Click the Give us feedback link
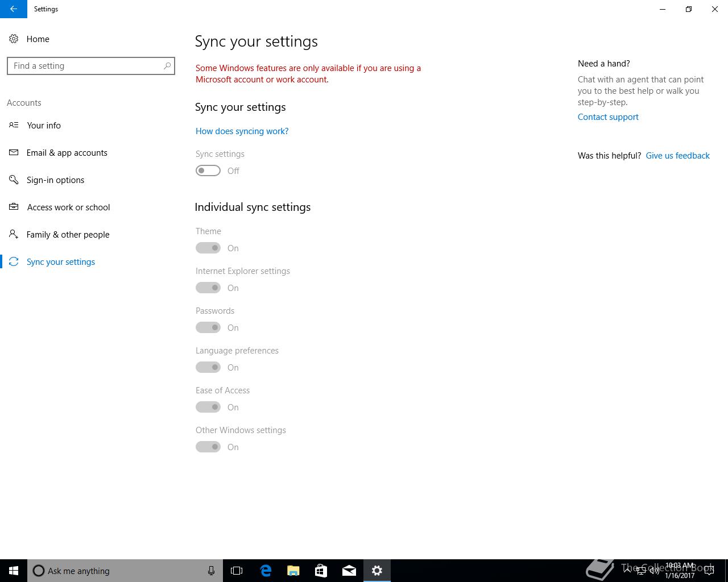The height and width of the screenshot is (582, 728). [x=677, y=156]
